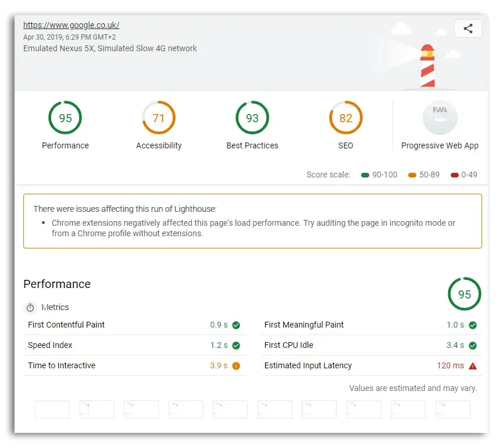Click red alert triangle beside Estimated Input Latency
This screenshot has width=503, height=448.
(x=472, y=365)
